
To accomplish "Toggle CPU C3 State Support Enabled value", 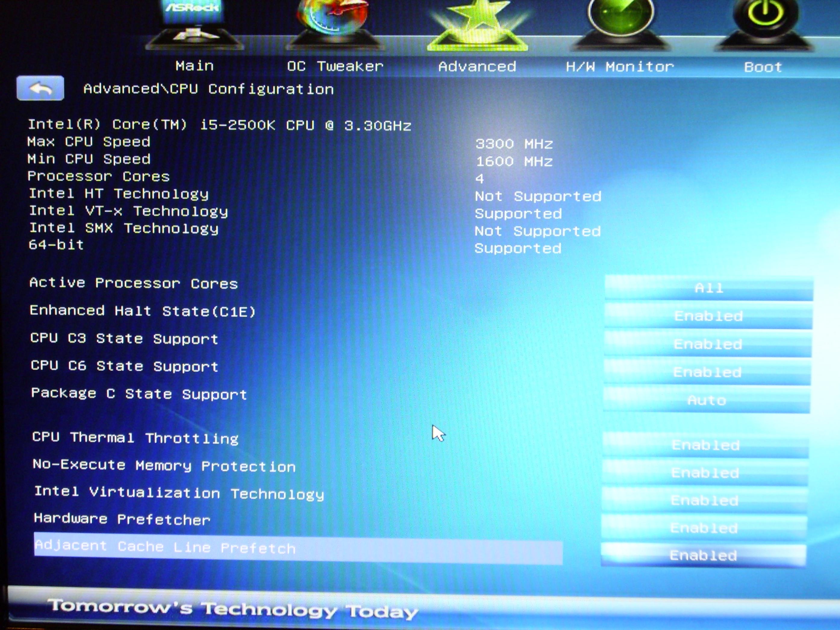I will (x=707, y=344).
